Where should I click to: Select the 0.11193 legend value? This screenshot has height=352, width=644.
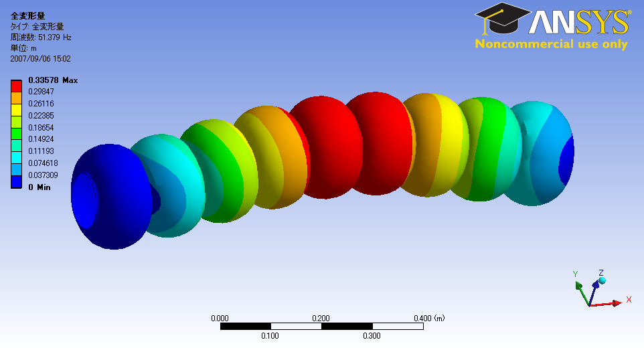pyautogui.click(x=41, y=151)
